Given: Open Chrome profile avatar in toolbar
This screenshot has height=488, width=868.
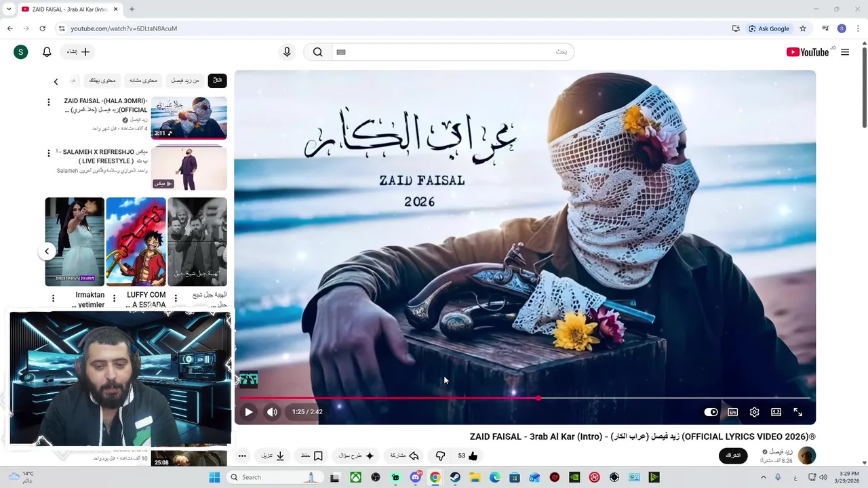Looking at the screenshot, I should tap(842, 28).
